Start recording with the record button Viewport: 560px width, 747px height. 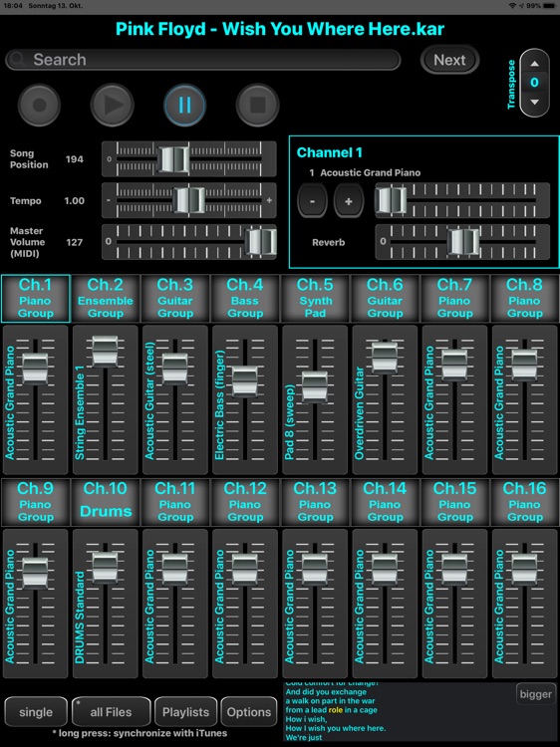[x=39, y=105]
